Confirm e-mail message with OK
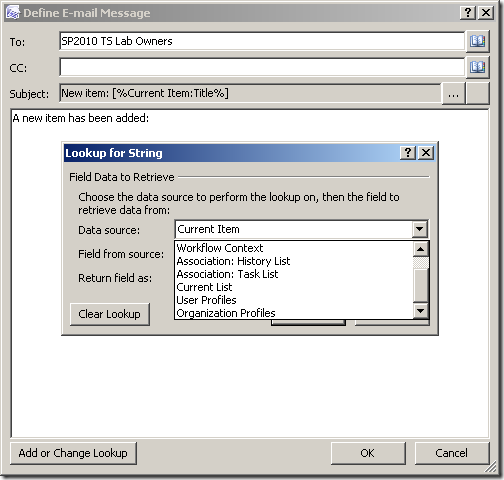Image resolution: width=504 pixels, height=480 pixels. [x=368, y=453]
